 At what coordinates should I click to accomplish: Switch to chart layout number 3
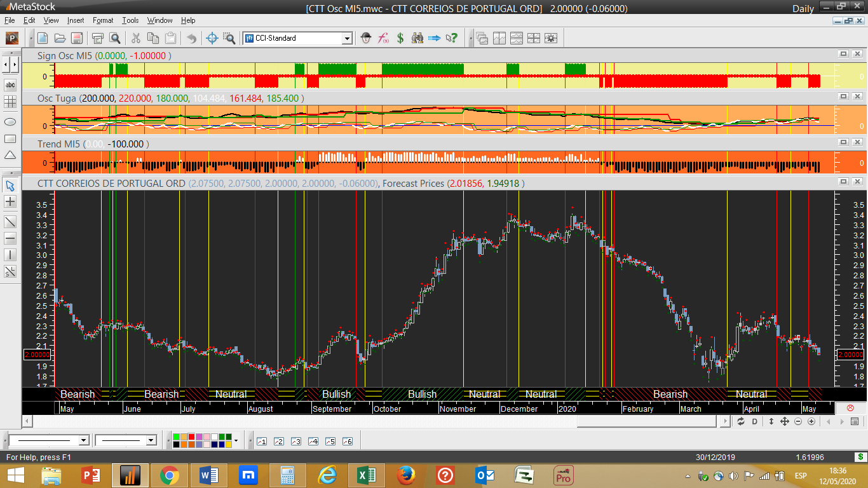coord(295,441)
